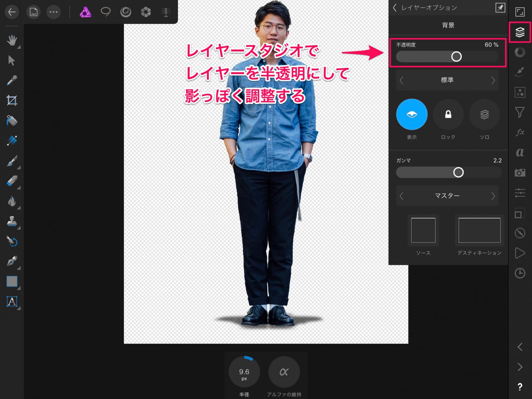Open the History studio clock icon
Image resolution: width=532 pixels, height=399 pixels.
520,273
